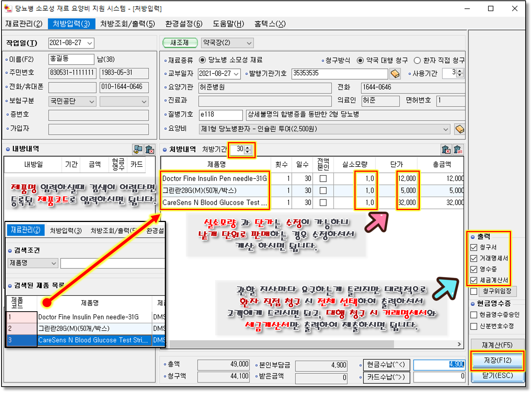This screenshot has width=532, height=393.
Task: Click the delete icon in 내방내역 header
Action: [x=149, y=150]
